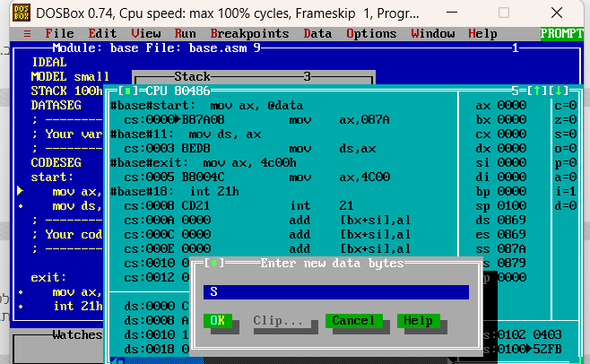
Task: Click the Cancel button
Action: coord(353,321)
